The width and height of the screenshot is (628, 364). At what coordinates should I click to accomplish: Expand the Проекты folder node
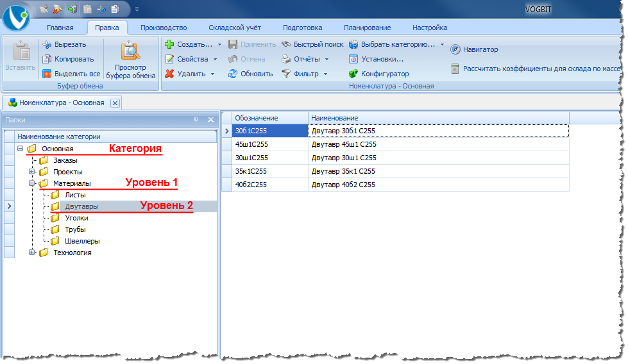tap(31, 172)
